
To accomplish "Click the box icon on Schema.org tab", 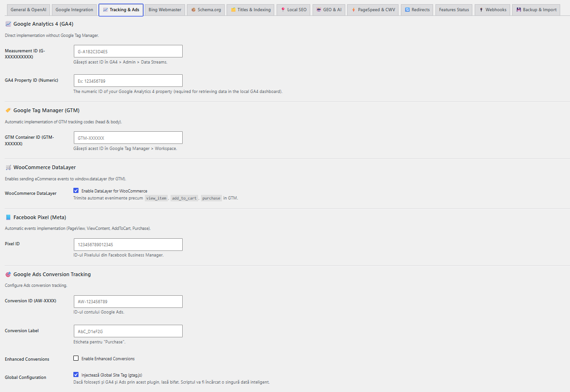I will [x=193, y=10].
